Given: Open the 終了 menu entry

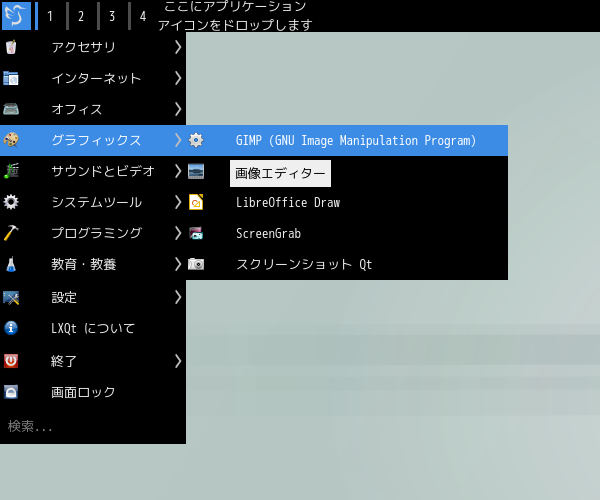Looking at the screenshot, I should pos(93,361).
